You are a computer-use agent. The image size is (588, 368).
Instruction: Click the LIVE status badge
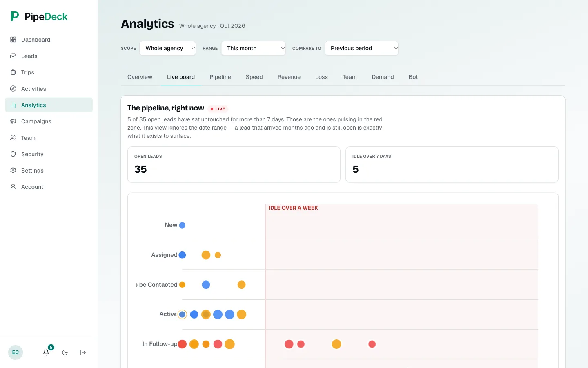click(218, 109)
